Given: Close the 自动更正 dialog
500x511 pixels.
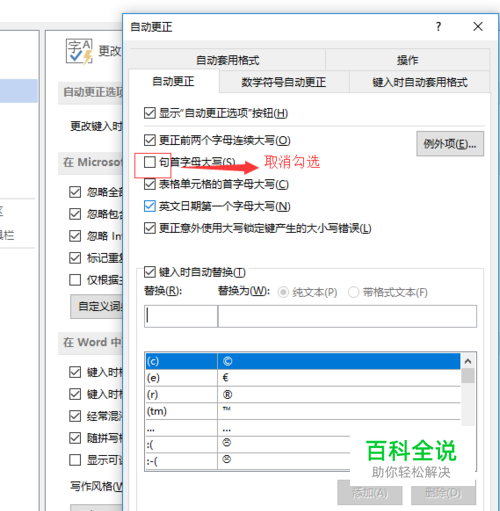Looking at the screenshot, I should [x=478, y=26].
